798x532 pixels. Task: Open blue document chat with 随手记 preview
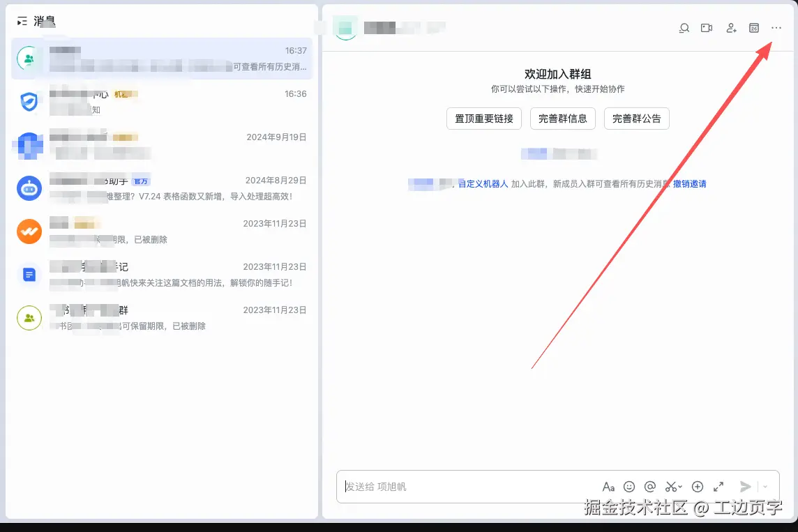pyautogui.click(x=162, y=275)
